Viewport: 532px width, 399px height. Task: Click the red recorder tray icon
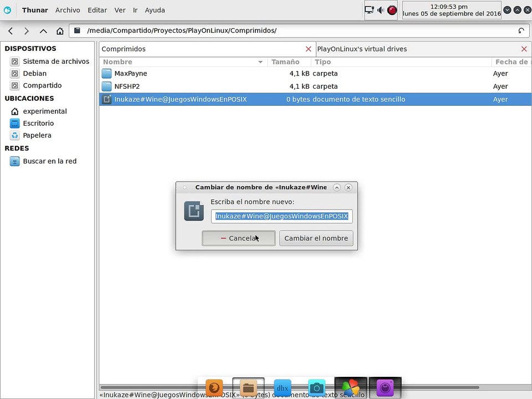[x=392, y=10]
